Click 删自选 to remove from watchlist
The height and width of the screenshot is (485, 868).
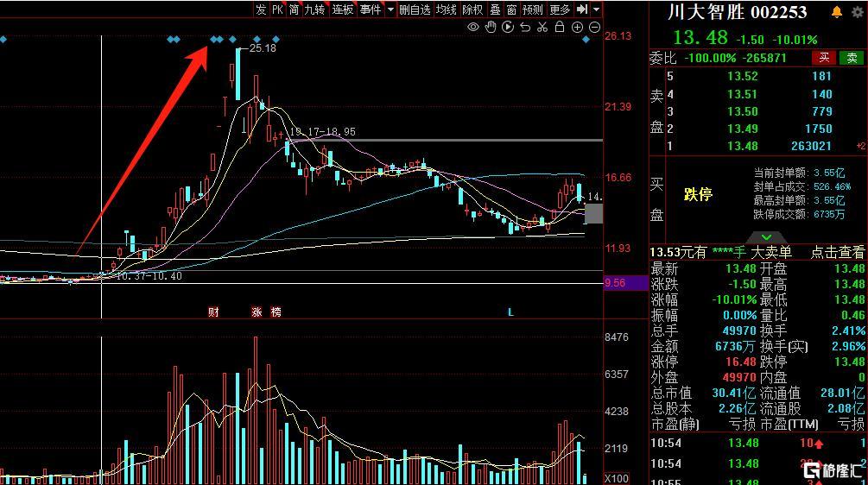415,9
